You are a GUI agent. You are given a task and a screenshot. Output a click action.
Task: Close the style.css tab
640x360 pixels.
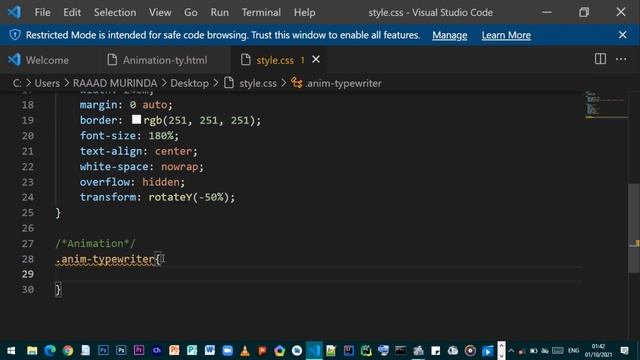pyautogui.click(x=316, y=60)
